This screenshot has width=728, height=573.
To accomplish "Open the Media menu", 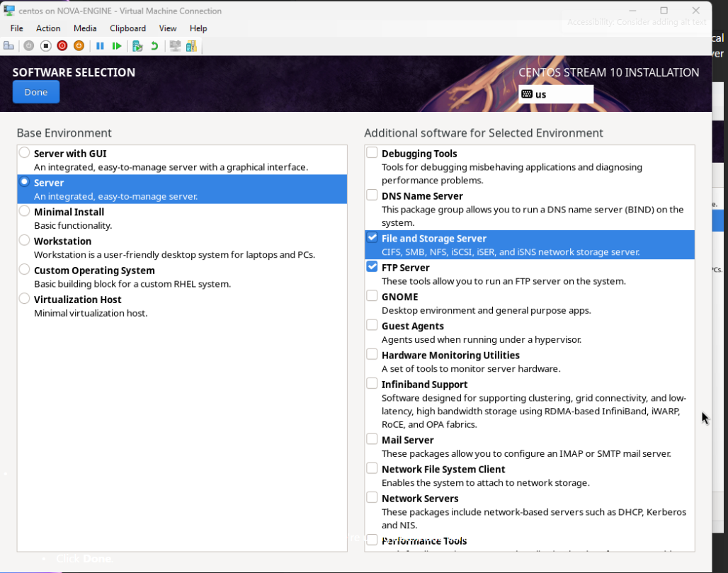I will (x=85, y=28).
